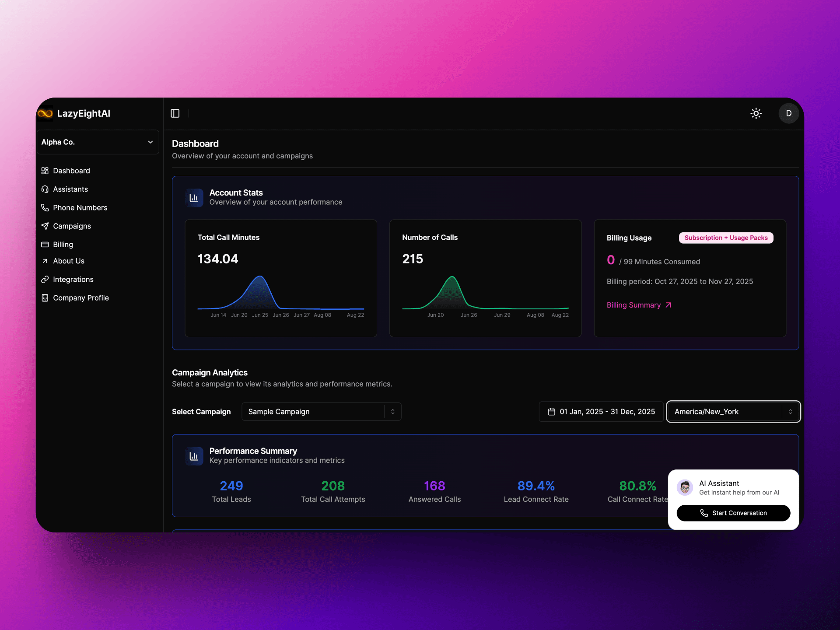Collapse the sidebar with the panel icon
This screenshot has height=630, width=840.
175,113
